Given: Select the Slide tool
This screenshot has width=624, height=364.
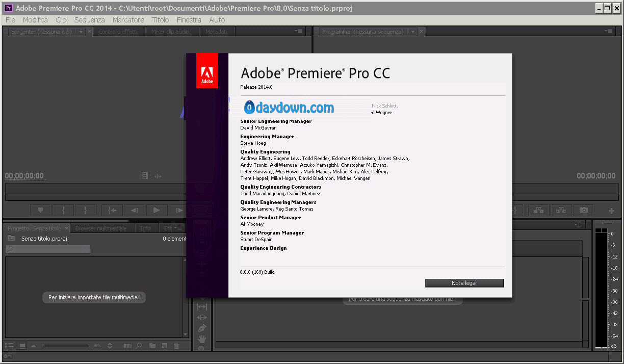Looking at the screenshot, I should click(x=202, y=317).
